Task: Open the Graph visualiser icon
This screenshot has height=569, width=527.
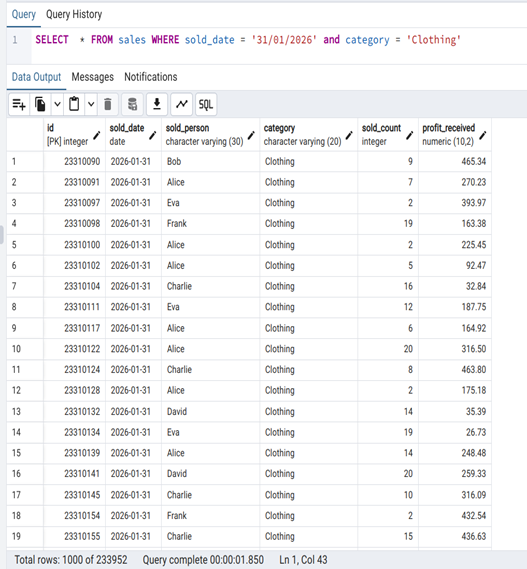Action: click(x=181, y=105)
